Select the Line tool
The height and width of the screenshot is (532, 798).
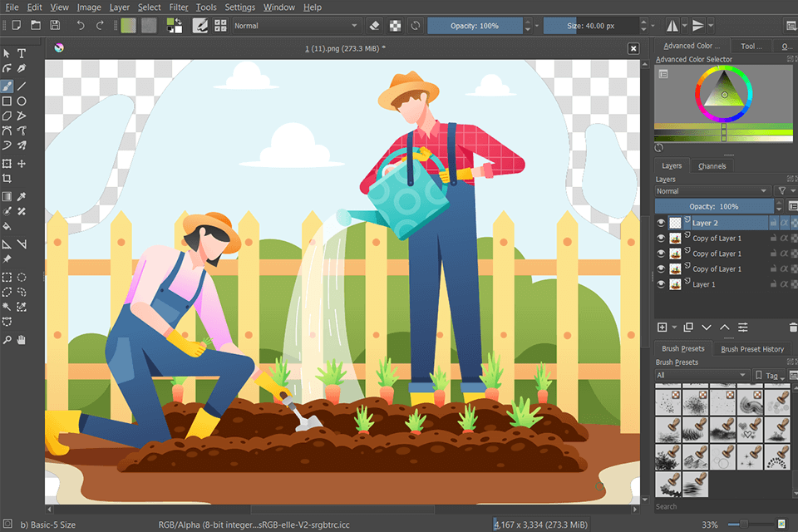[22, 86]
